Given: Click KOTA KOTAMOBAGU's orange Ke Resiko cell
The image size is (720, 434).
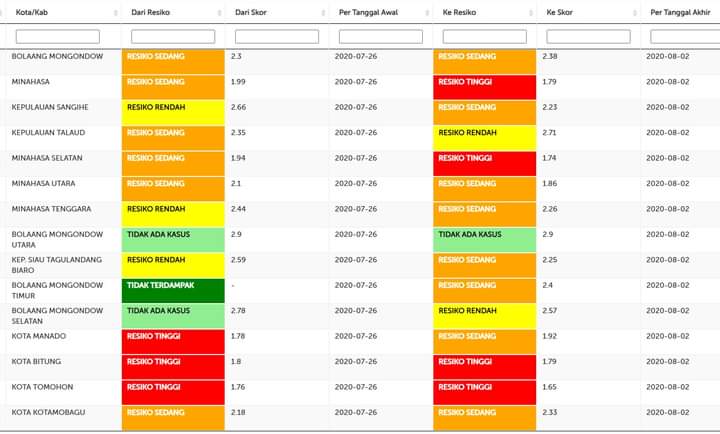Looking at the screenshot, I should (x=484, y=418).
